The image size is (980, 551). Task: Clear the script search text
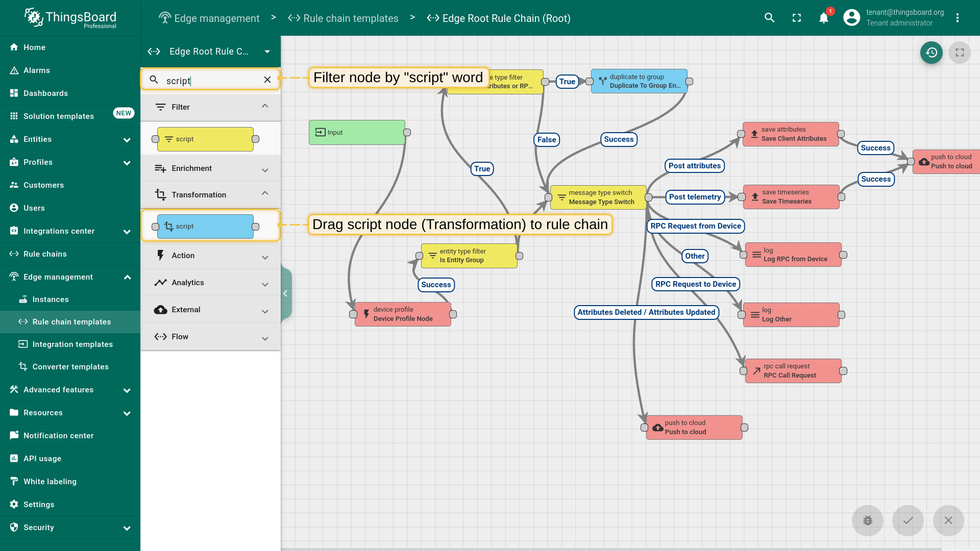[267, 80]
